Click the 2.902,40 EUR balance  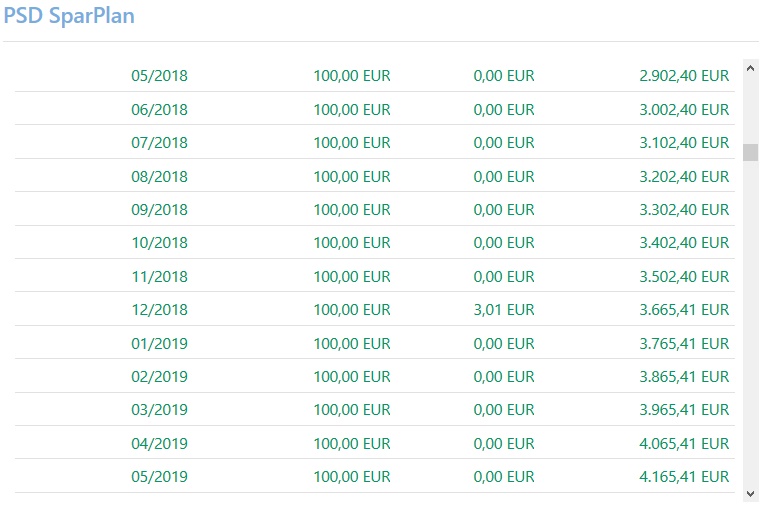[684, 76]
